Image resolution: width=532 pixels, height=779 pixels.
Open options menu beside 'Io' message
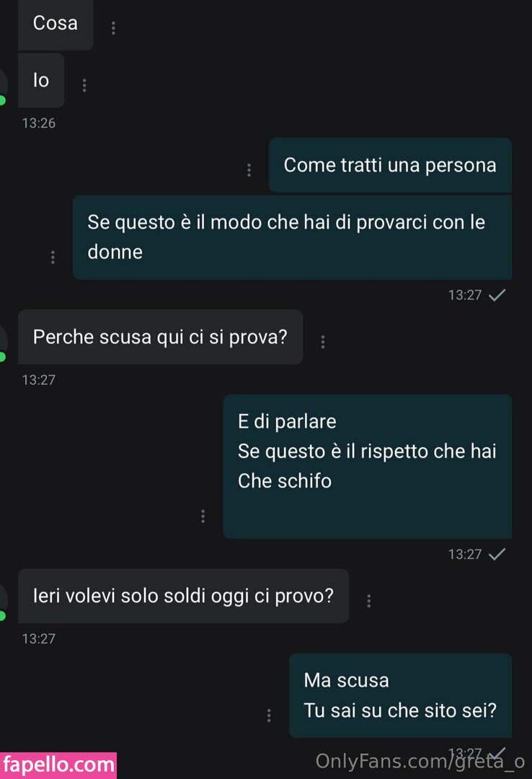click(x=84, y=85)
